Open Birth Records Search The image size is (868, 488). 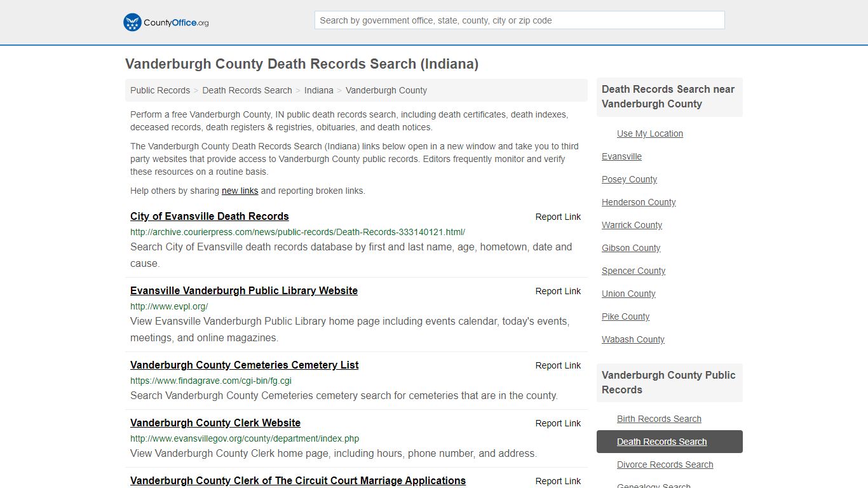tap(659, 419)
